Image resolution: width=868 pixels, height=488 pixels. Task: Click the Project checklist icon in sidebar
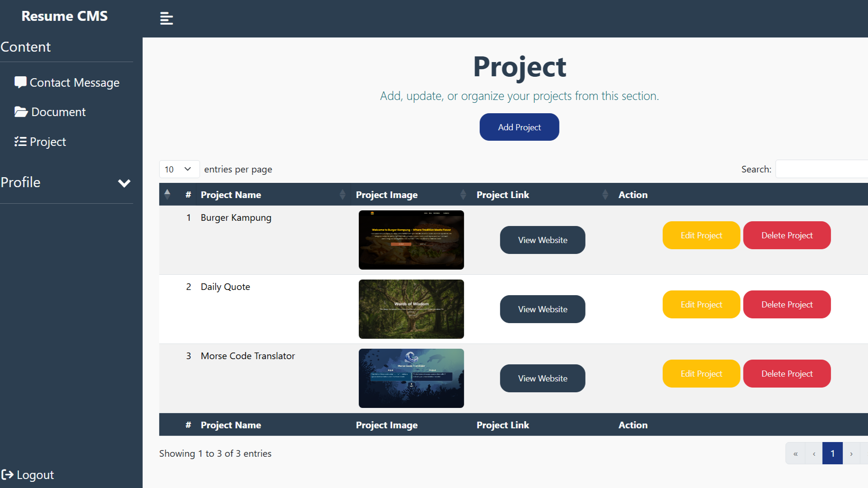click(x=20, y=141)
